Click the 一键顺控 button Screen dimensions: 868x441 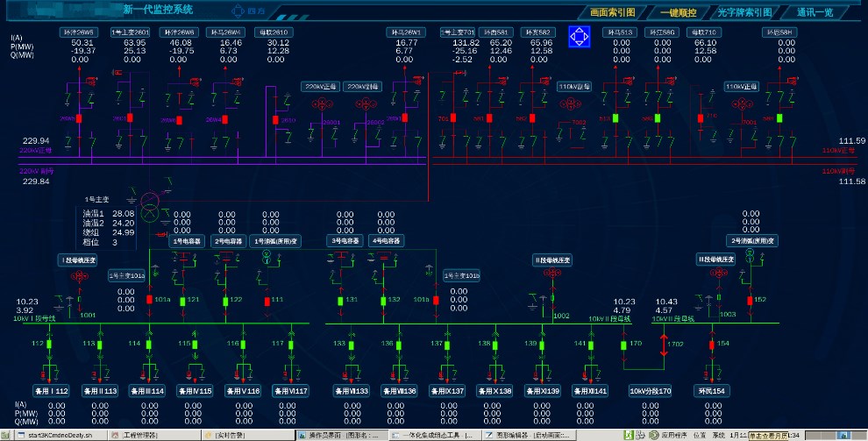point(678,12)
